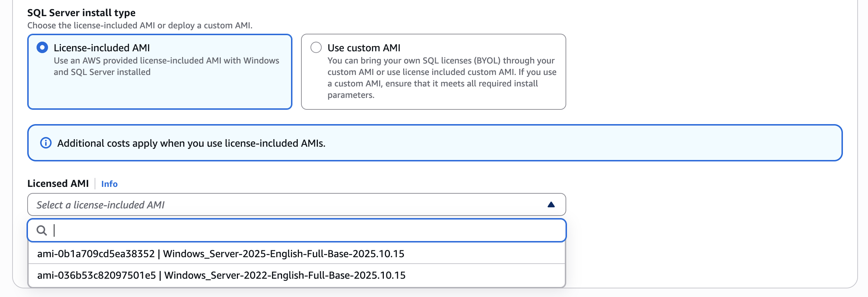
Task: Click the magnifier search icon
Action: point(42,230)
